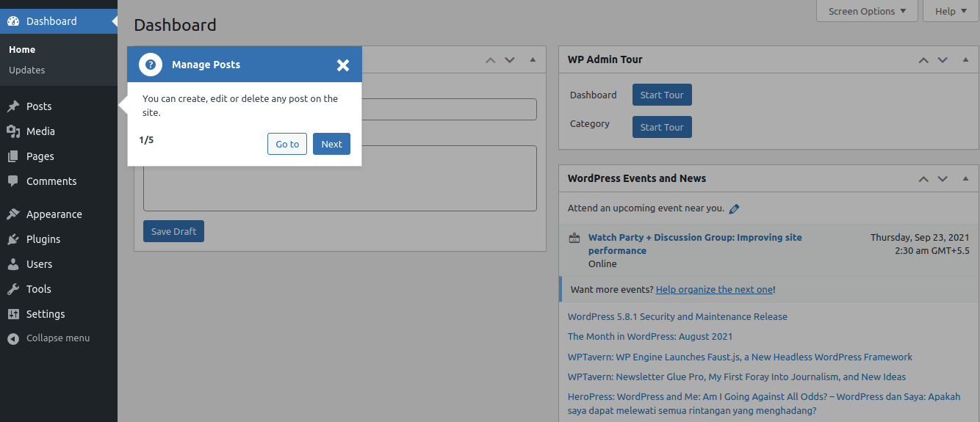Move WP Admin Tour widget up

tap(923, 60)
